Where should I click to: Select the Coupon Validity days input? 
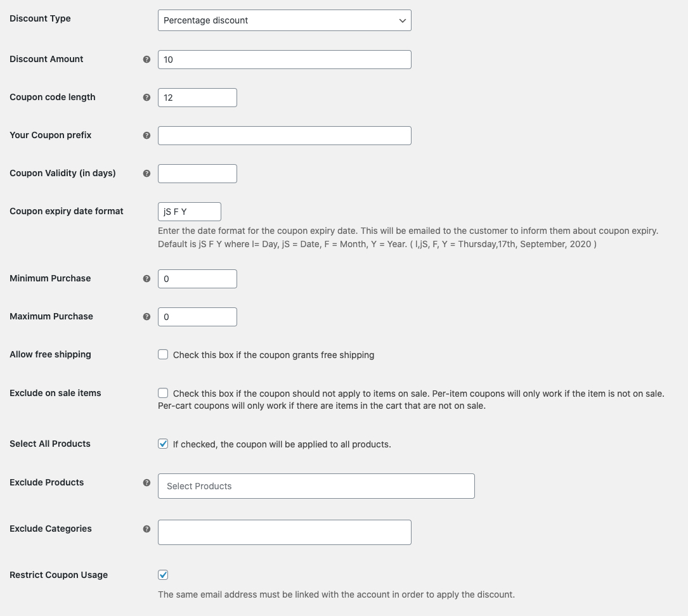197,174
